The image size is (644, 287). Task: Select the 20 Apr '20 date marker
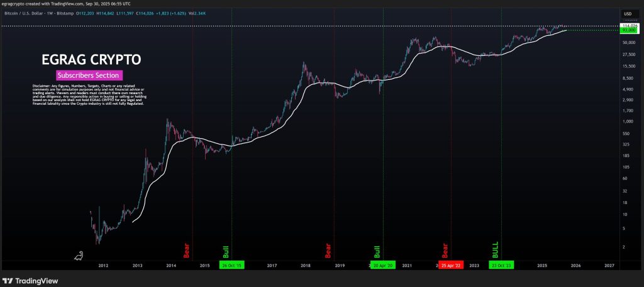[x=383, y=266]
